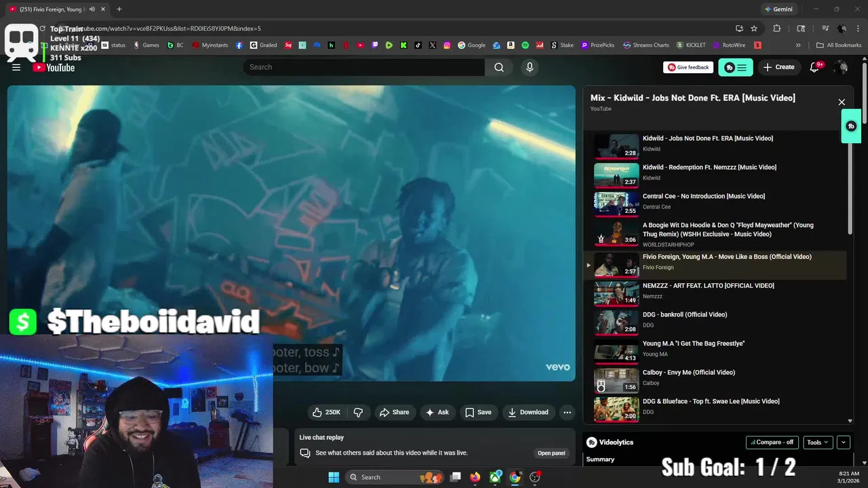
Task: Open the Ask AI feature
Action: click(x=437, y=412)
